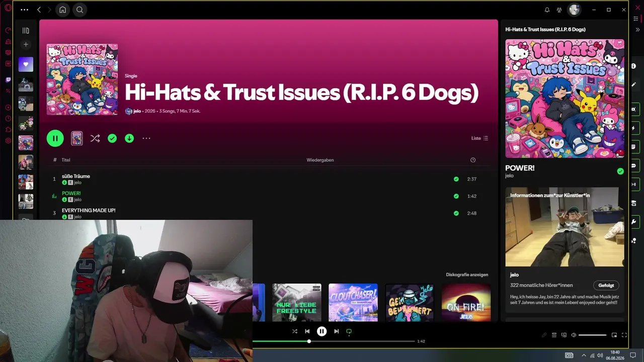The height and width of the screenshot is (362, 644).
Task: Open the NUR LIEBE FREESTYLE release
Action: [297, 302]
